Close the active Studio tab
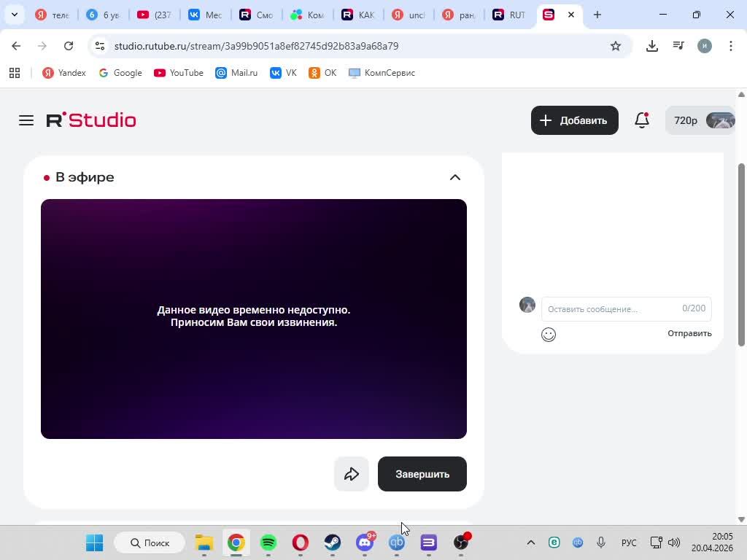 click(570, 15)
